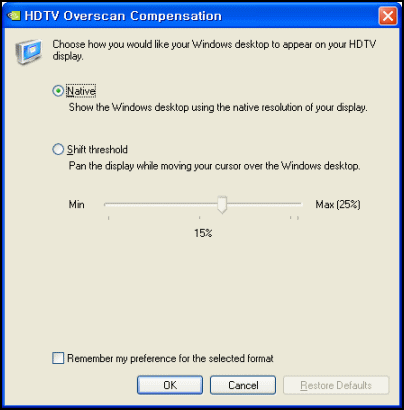404x410 pixels.
Task: Click the Shift threshold label text
Action: point(97,149)
